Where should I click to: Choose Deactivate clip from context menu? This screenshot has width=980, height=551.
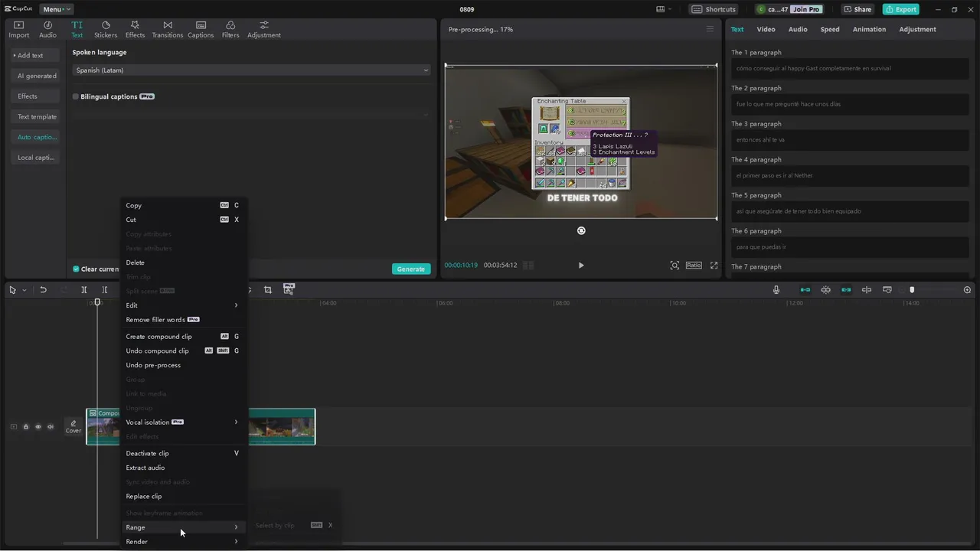click(184, 453)
